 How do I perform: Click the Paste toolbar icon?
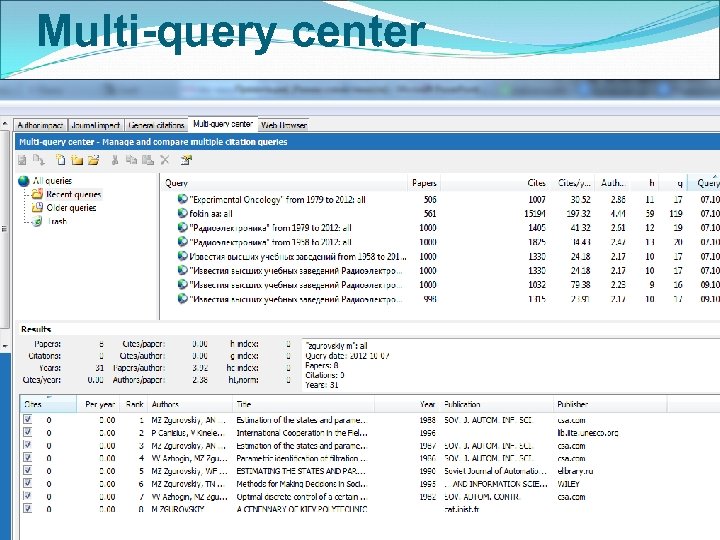tap(147, 160)
